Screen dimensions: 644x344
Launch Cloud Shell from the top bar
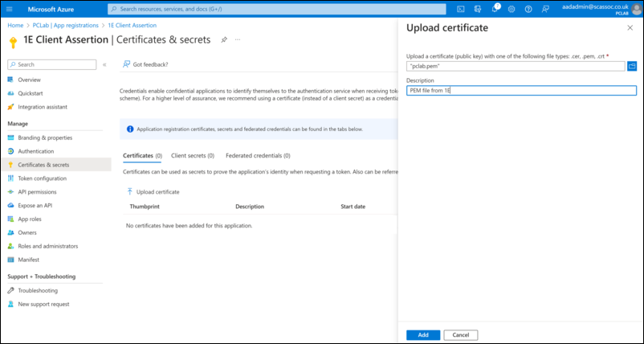[461, 9]
